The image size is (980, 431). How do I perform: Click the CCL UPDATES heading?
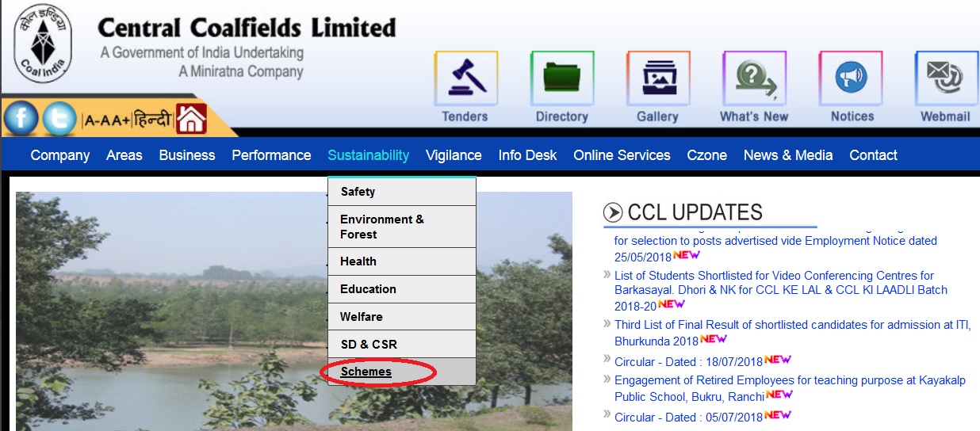695,212
